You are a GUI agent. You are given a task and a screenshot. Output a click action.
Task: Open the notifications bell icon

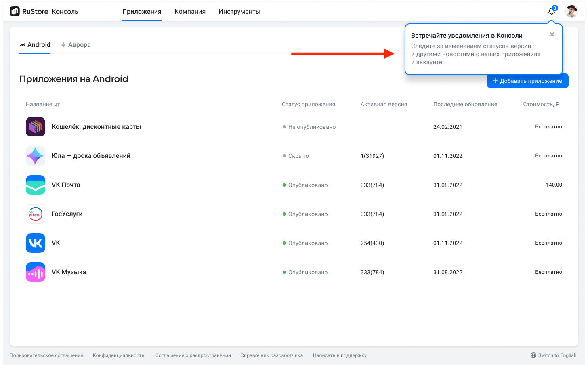click(x=552, y=11)
